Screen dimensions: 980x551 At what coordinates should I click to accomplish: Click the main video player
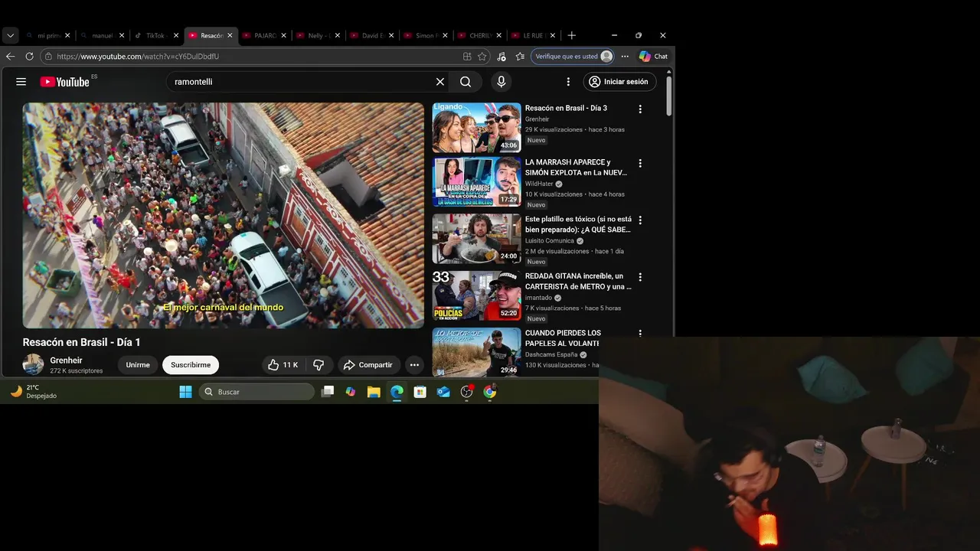coord(224,216)
